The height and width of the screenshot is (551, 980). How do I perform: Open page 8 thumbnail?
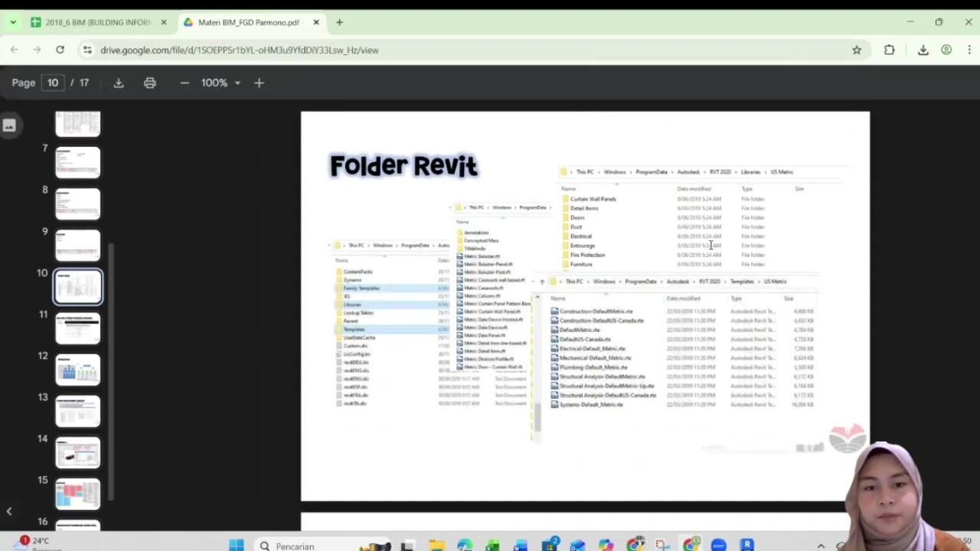click(x=77, y=204)
